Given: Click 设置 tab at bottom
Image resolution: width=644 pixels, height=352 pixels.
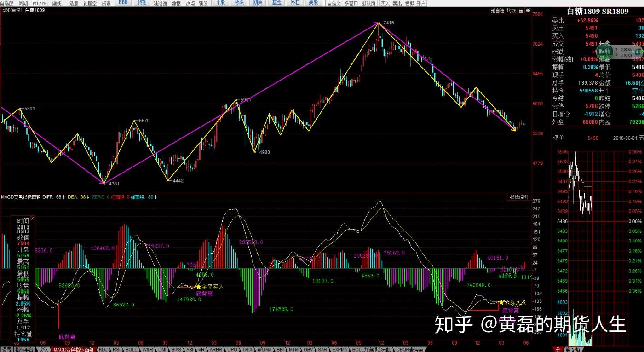Looking at the screenshot, I should 6,349.
